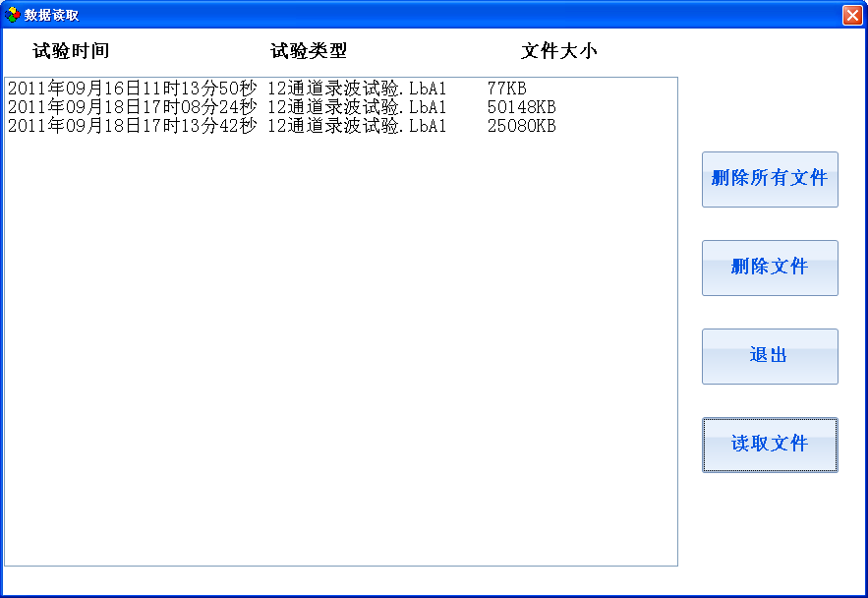Click the 试验类型 column header
Image resolution: width=868 pixels, height=598 pixels.
tap(309, 51)
